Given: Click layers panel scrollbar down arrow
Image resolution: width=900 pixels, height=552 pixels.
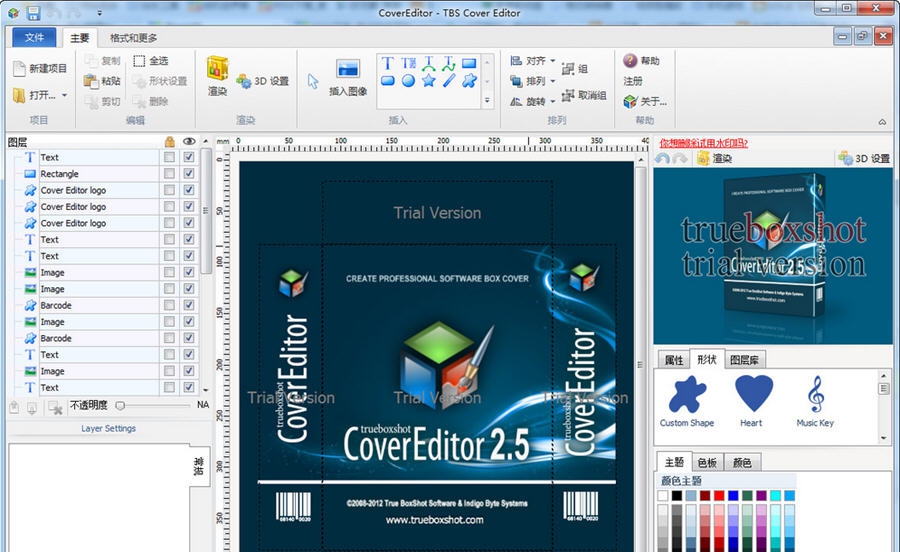Looking at the screenshot, I should 205,390.
